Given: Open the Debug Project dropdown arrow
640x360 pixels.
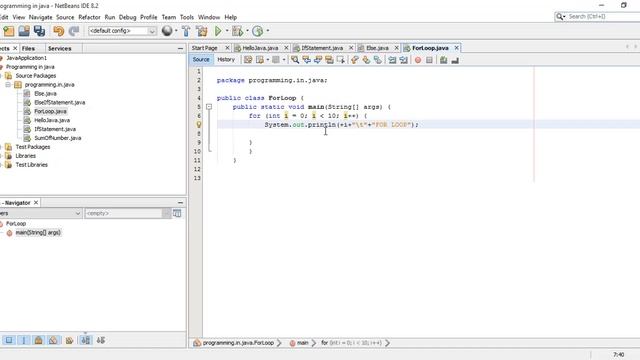Looking at the screenshot, I should [247, 31].
